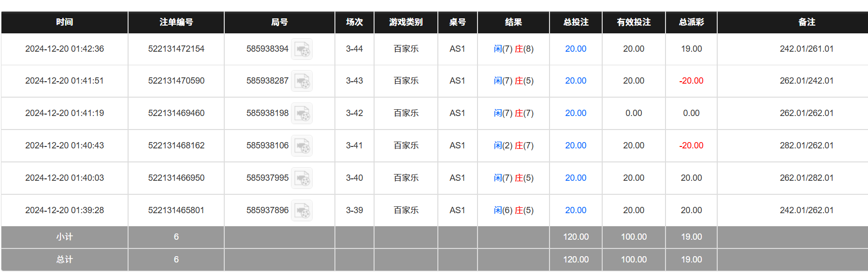This screenshot has height=276, width=868.
Task: Open video replay icon for round 585938287
Action: tap(302, 81)
